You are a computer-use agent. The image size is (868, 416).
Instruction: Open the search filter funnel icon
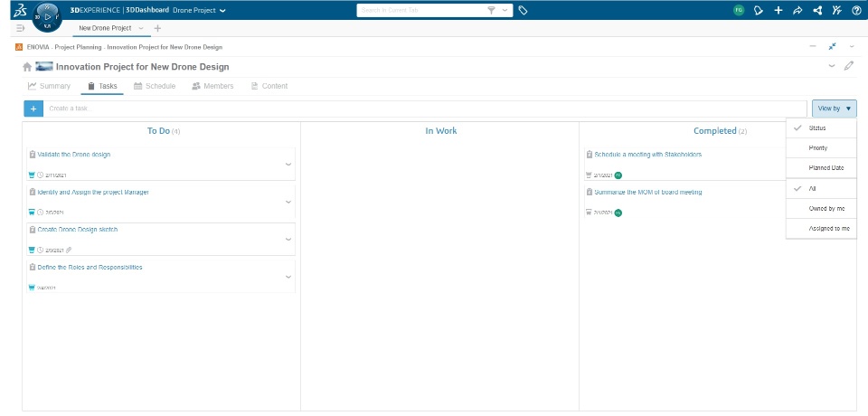pos(491,10)
